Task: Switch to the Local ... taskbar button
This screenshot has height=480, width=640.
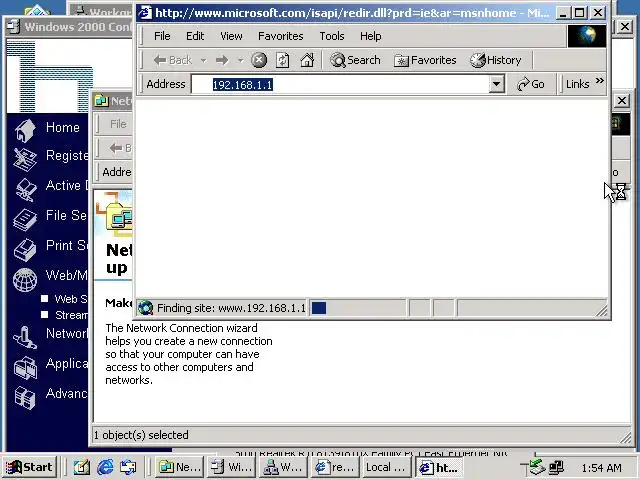Action: click(387, 467)
